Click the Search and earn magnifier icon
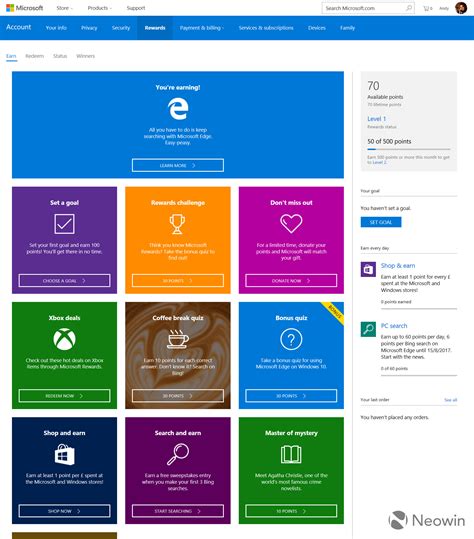 click(178, 454)
